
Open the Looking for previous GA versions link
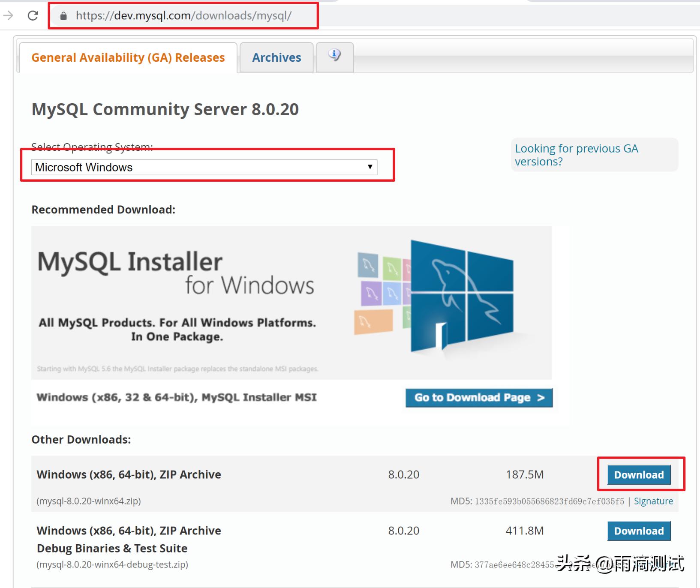[x=577, y=154]
